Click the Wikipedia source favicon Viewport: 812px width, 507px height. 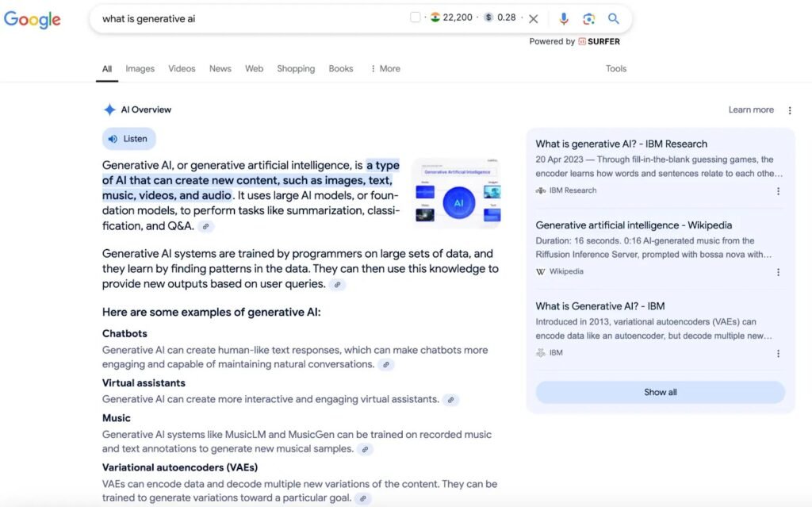coord(541,271)
